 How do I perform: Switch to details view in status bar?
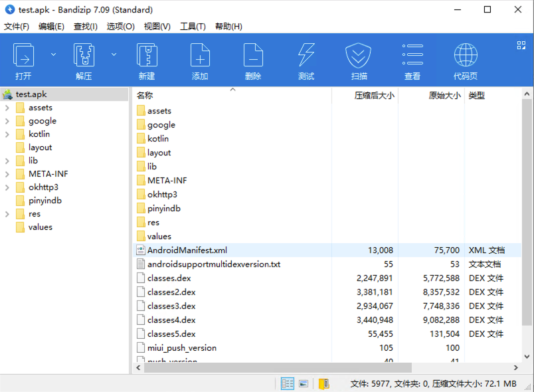pyautogui.click(x=287, y=384)
